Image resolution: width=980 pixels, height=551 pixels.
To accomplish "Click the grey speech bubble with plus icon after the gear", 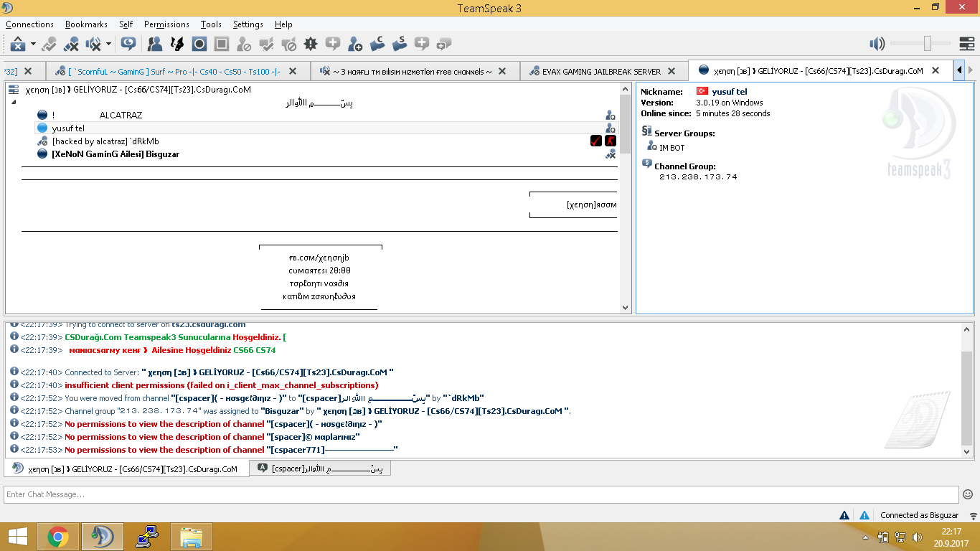I will [x=332, y=44].
